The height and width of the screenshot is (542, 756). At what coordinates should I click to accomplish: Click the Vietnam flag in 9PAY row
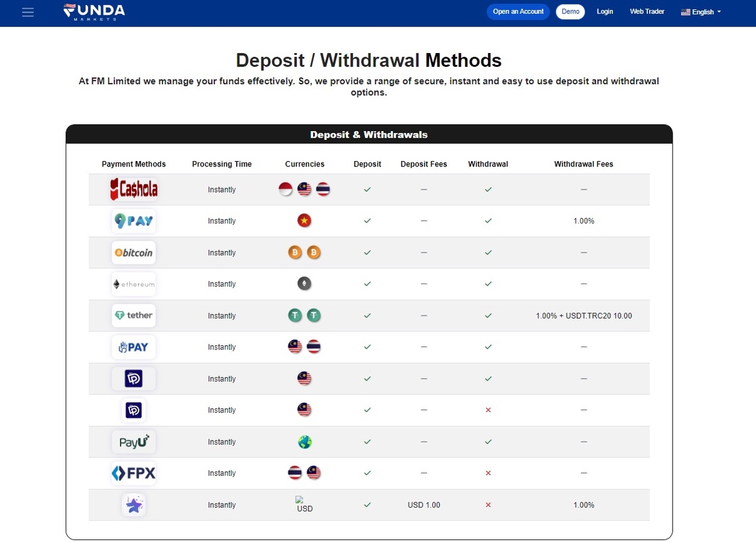(304, 221)
